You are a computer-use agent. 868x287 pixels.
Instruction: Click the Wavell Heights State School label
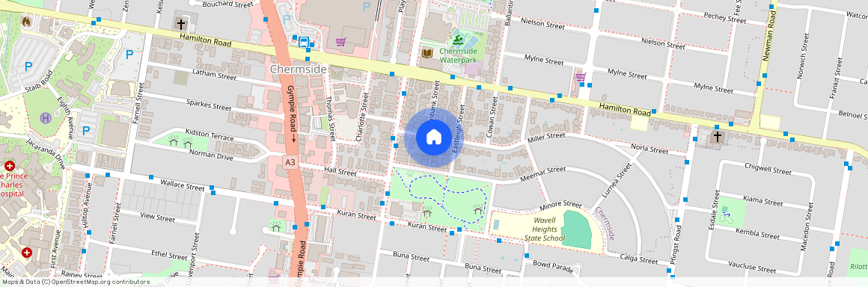pyautogui.click(x=545, y=229)
